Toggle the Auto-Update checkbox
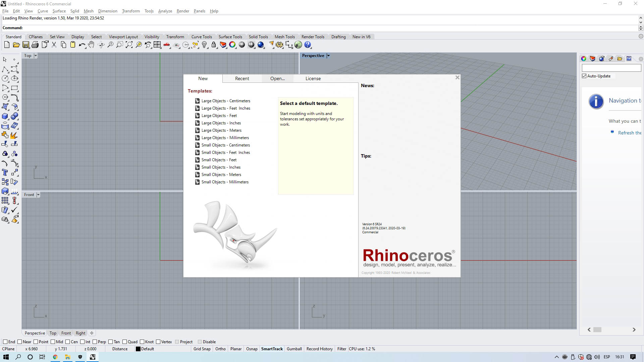 coord(584,76)
